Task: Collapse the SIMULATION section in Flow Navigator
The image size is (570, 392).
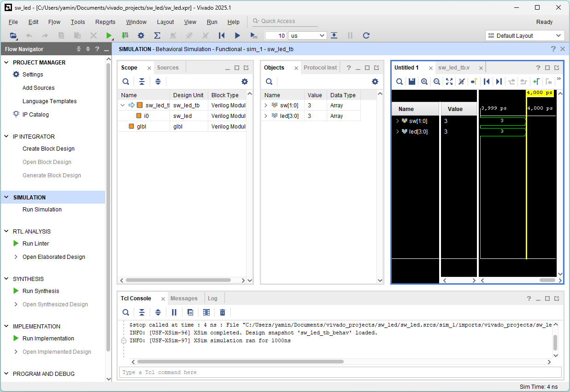Action: [6, 197]
